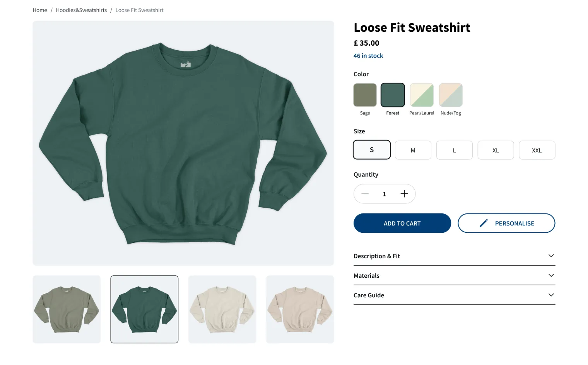This screenshot has height=365, width=588.
Task: Select size M option
Action: (x=413, y=150)
